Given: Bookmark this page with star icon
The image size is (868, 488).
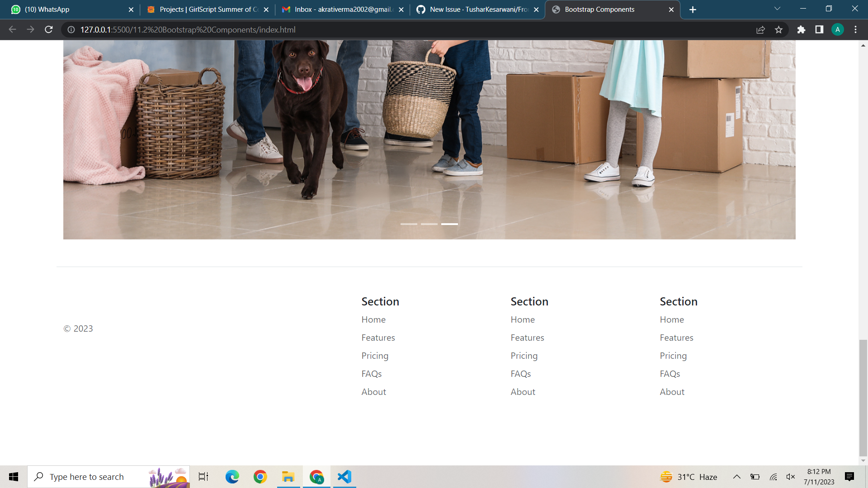Looking at the screenshot, I should click(x=778, y=30).
